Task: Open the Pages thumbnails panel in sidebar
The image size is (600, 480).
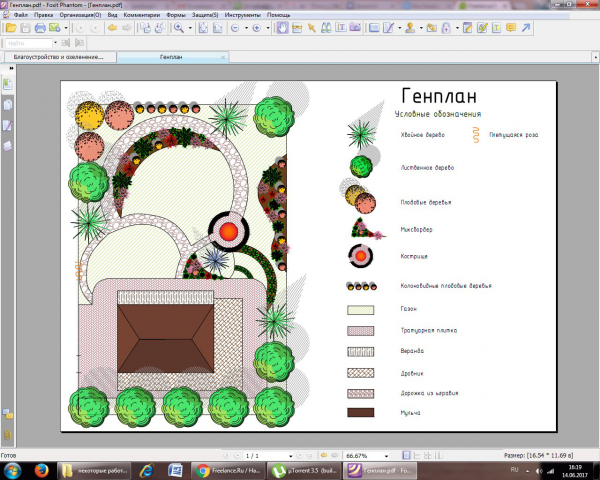Action: click(8, 105)
